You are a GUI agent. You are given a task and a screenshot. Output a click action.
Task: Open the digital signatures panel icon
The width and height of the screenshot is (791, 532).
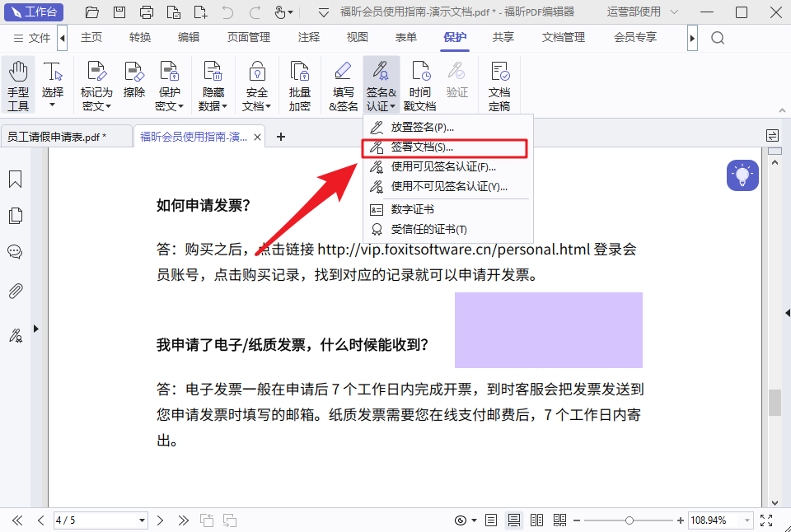click(x=15, y=335)
